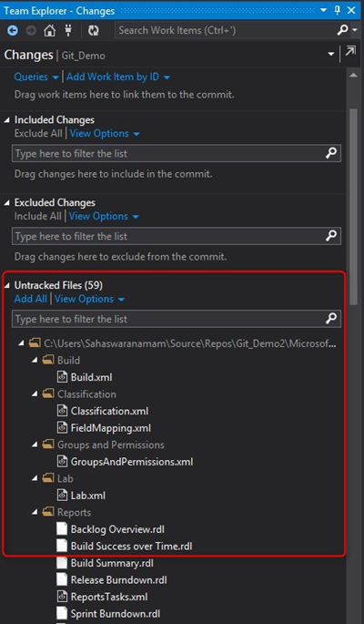Select Backlog Overview.rdl file
The width and height of the screenshot is (364, 624).
point(117,529)
